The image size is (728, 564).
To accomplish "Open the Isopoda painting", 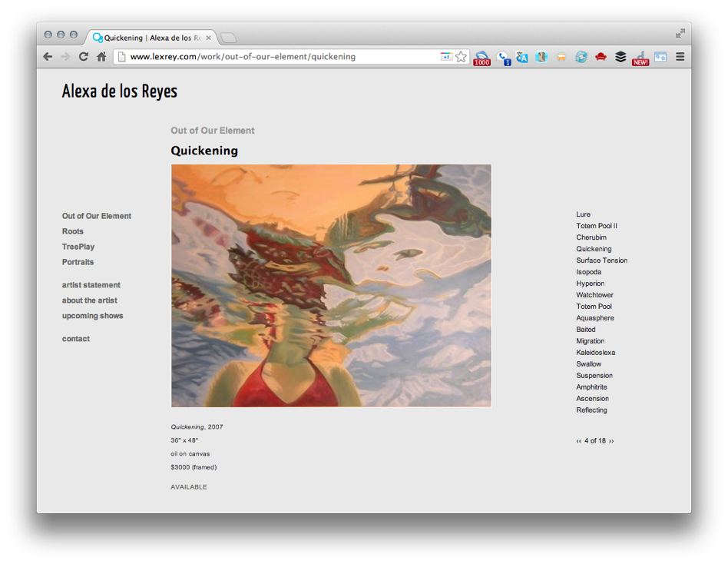I will pos(589,272).
